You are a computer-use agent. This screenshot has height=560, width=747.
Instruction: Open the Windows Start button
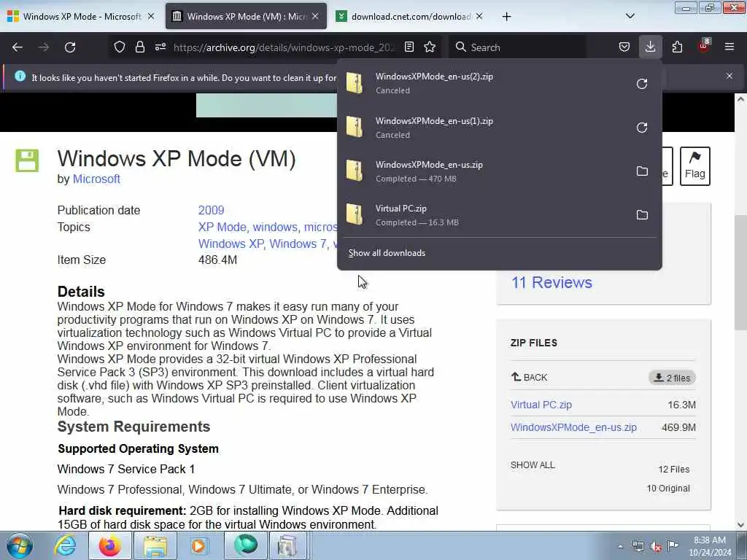(x=20, y=545)
